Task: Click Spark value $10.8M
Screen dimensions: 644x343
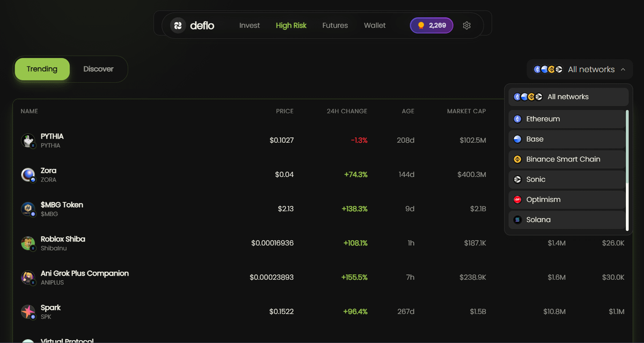Action: (554, 312)
